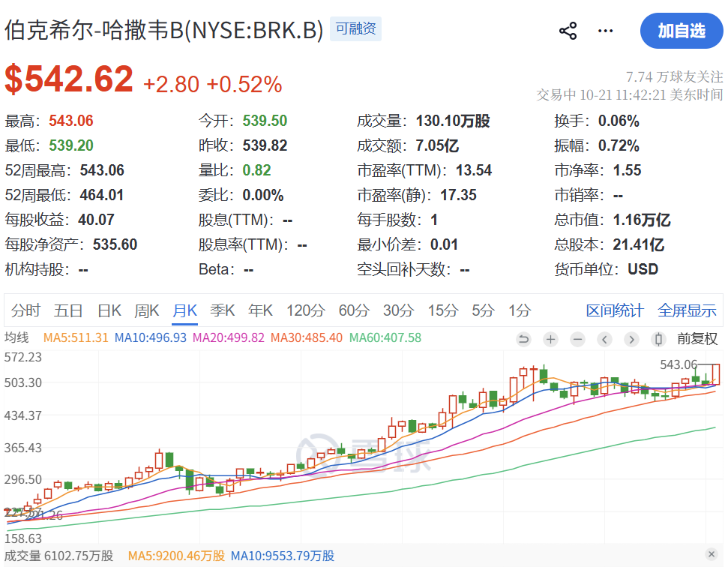Click the 52周最低 value 464.01
Screen dimensions: 728x567
pyautogui.click(x=102, y=195)
